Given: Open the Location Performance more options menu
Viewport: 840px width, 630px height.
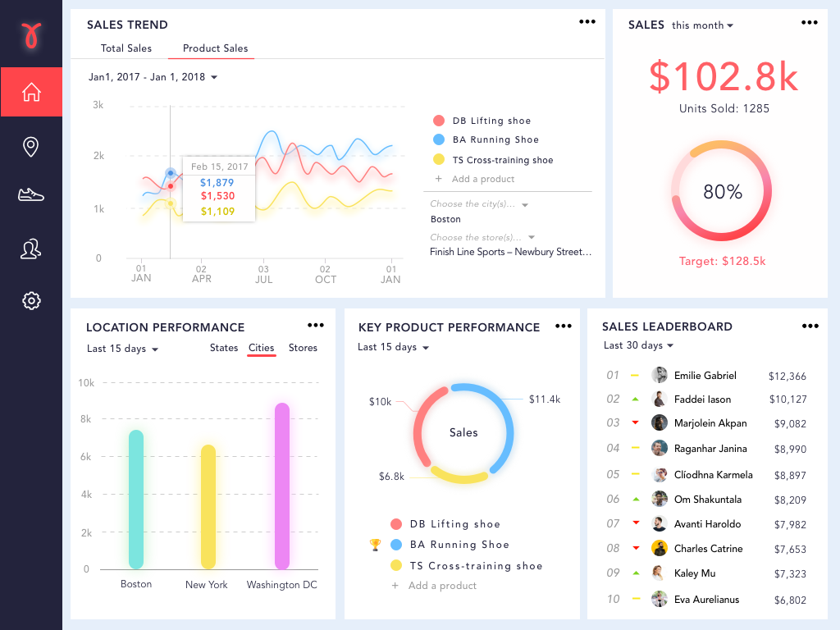Looking at the screenshot, I should click(x=316, y=325).
